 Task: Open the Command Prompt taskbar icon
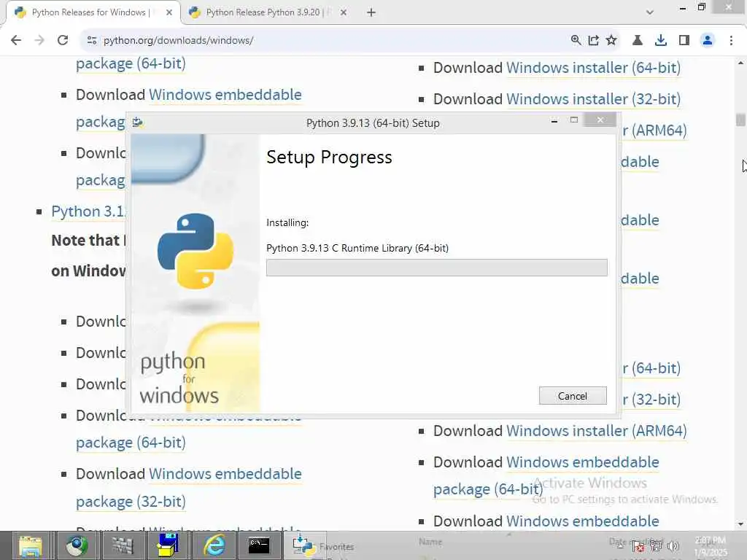coord(259,545)
